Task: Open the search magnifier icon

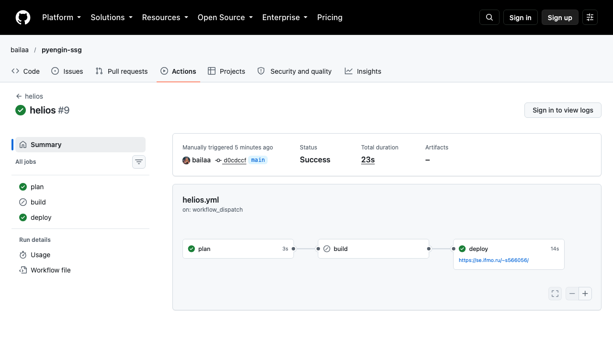Action: pyautogui.click(x=489, y=17)
